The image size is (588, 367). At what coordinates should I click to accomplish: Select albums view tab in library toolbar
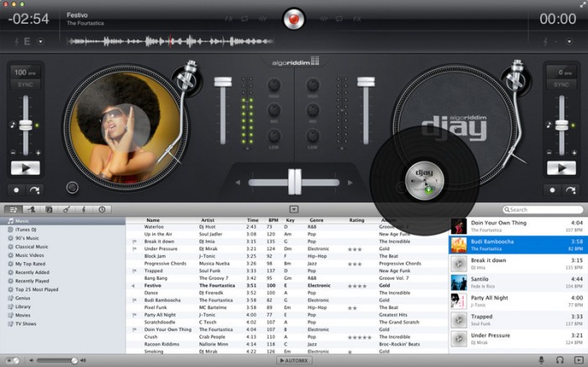click(49, 210)
